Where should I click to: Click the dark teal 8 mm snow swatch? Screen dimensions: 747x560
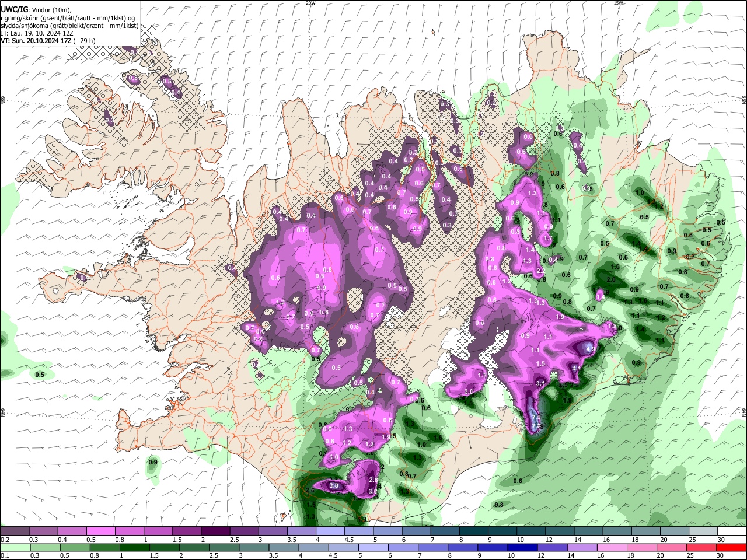[474, 531]
